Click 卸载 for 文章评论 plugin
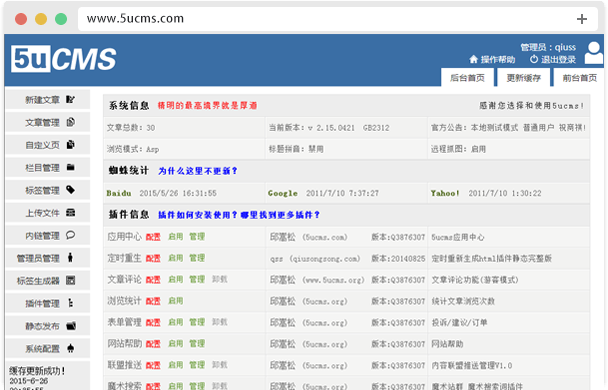This screenshot has height=390, width=608. pos(219,279)
